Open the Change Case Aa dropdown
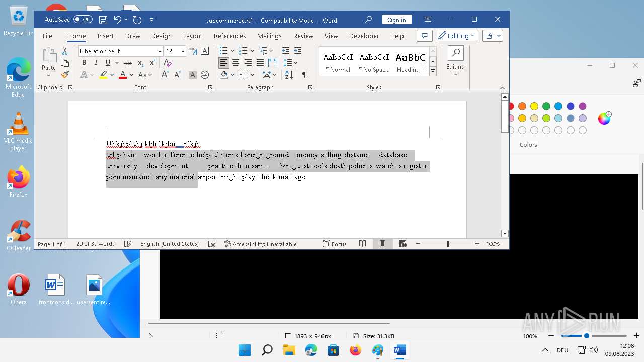This screenshot has height=362, width=644. [x=145, y=75]
